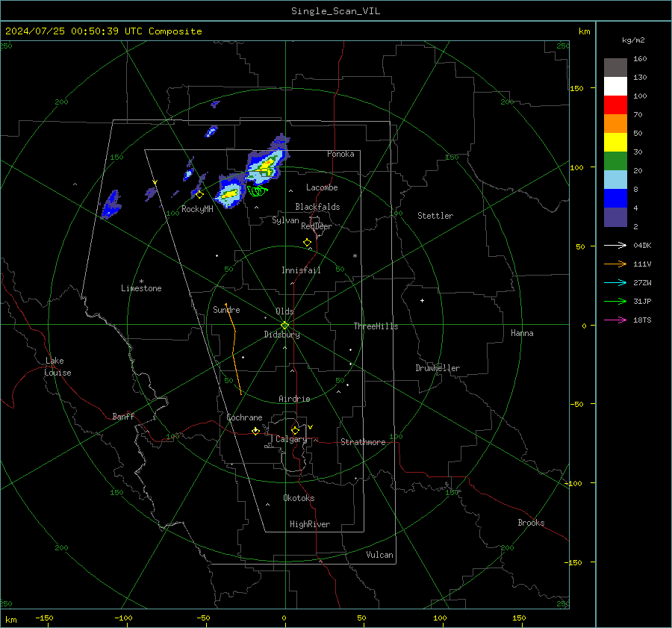Viewport: 672px width, 628px height.
Task: Select the red 70-100 color swatch
Action: (615, 105)
